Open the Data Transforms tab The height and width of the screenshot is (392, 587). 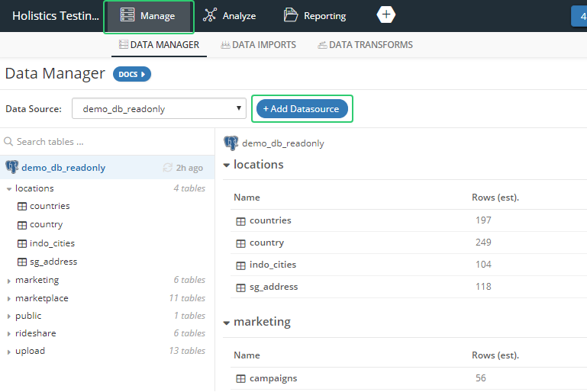click(x=365, y=45)
